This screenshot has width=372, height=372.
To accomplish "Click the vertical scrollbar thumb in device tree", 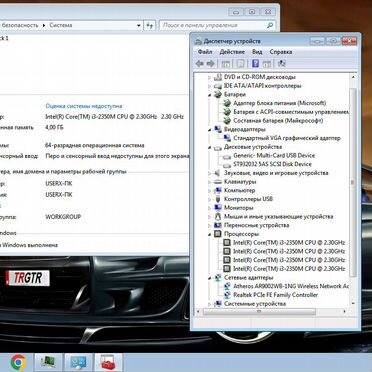I will [353, 182].
